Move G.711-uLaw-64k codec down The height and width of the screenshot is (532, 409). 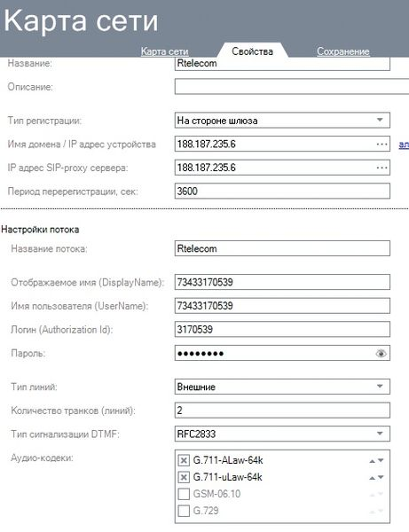381,477
